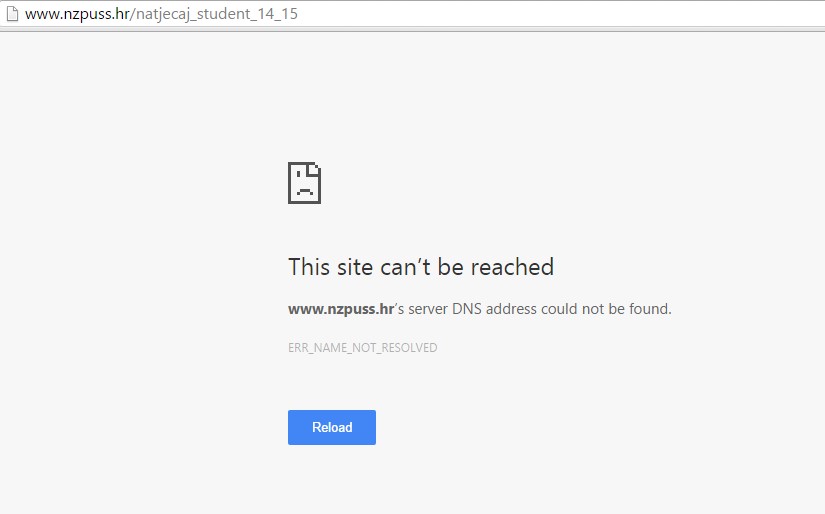
Task: Click the word 'DNS' in error description
Action: tap(467, 308)
